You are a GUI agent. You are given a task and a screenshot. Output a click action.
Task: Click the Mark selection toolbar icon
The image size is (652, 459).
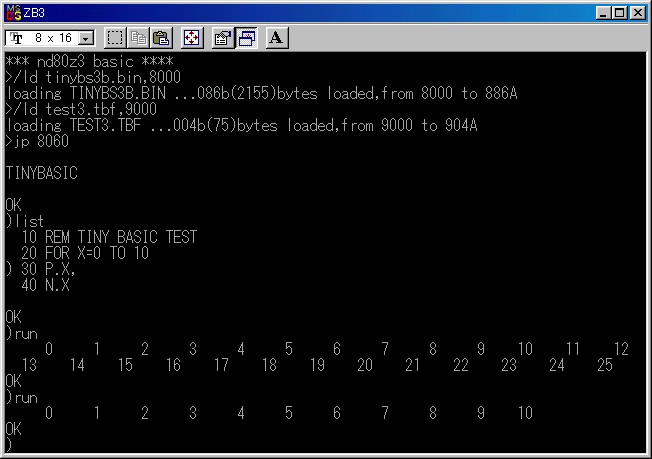pos(115,38)
